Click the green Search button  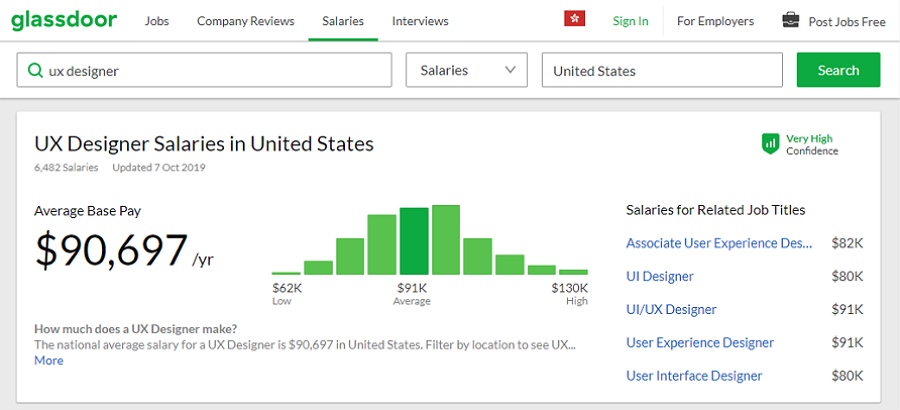pos(838,70)
